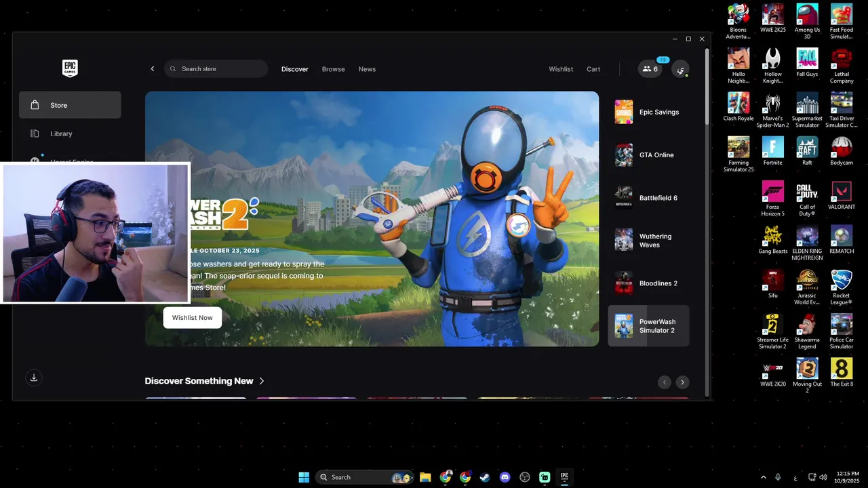Image resolution: width=868 pixels, height=488 pixels.
Task: Open the account profile avatar
Action: 680,69
